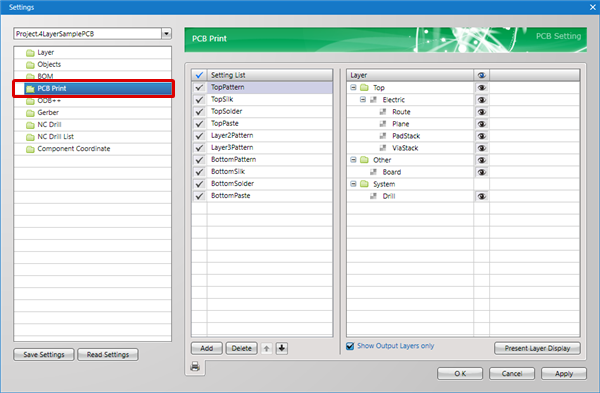The image size is (600, 393).
Task: Collapse the Top layer group
Action: 353,88
